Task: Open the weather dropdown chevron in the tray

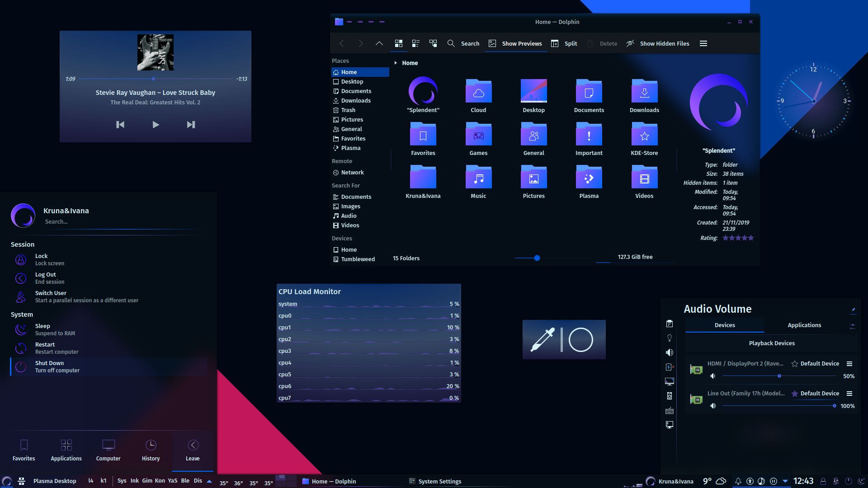Action: click(x=786, y=481)
